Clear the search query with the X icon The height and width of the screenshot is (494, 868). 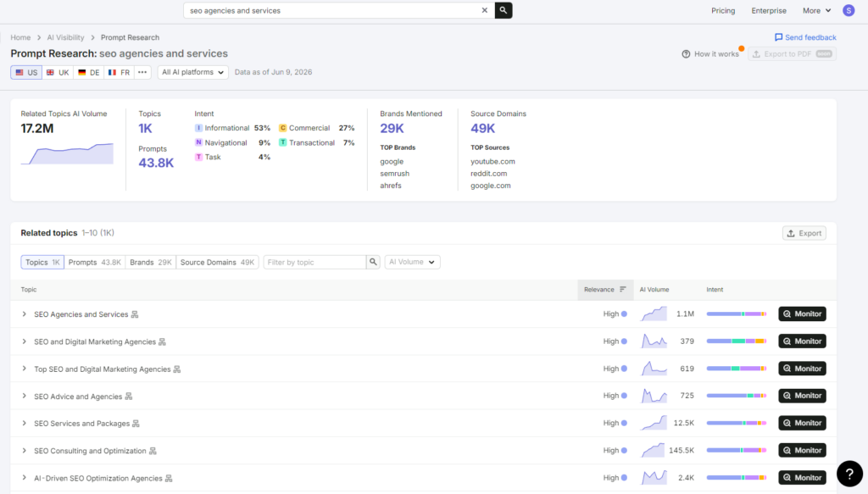[x=484, y=10]
